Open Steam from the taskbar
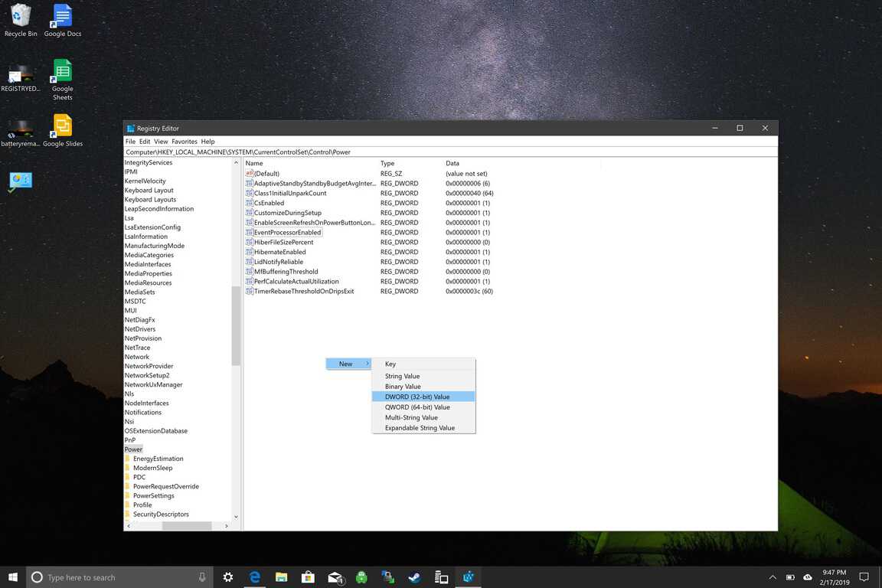882x588 pixels. [414, 577]
